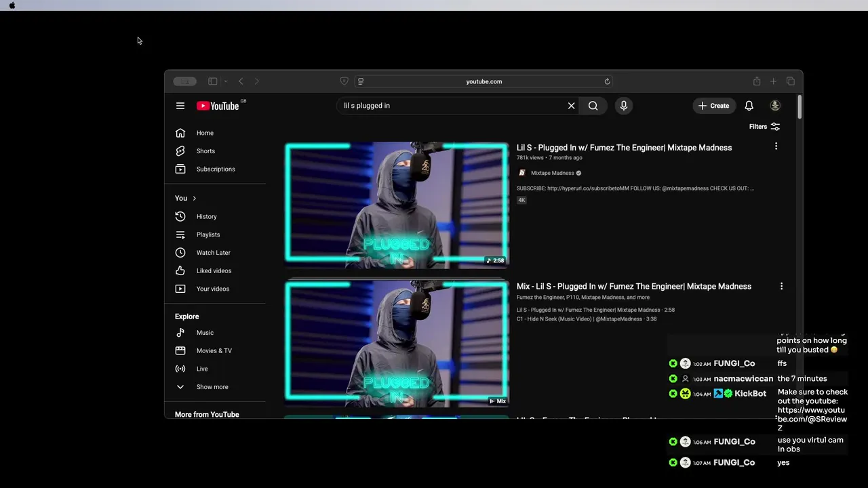Click the page scrollbar
This screenshot has height=488, width=868.
pos(800,108)
